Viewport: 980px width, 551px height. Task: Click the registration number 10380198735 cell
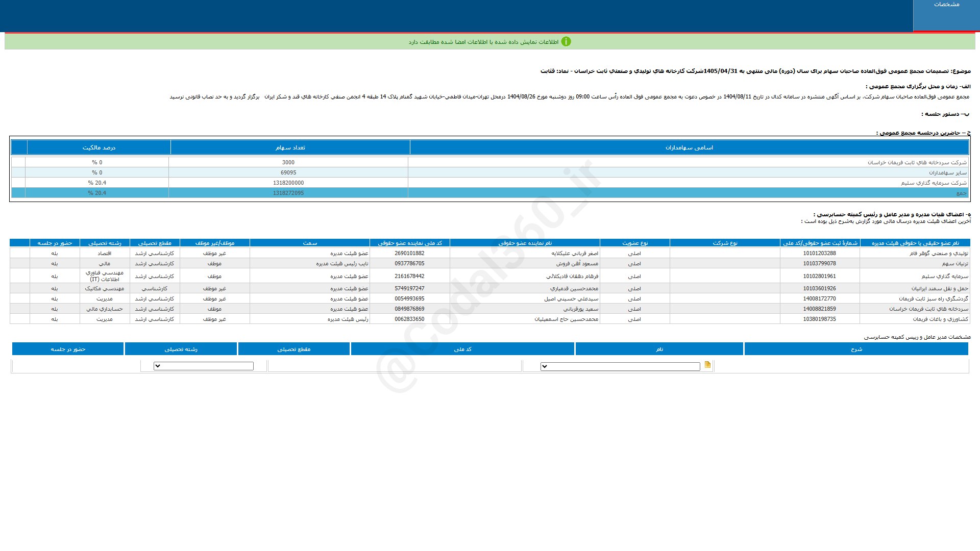pyautogui.click(x=819, y=319)
